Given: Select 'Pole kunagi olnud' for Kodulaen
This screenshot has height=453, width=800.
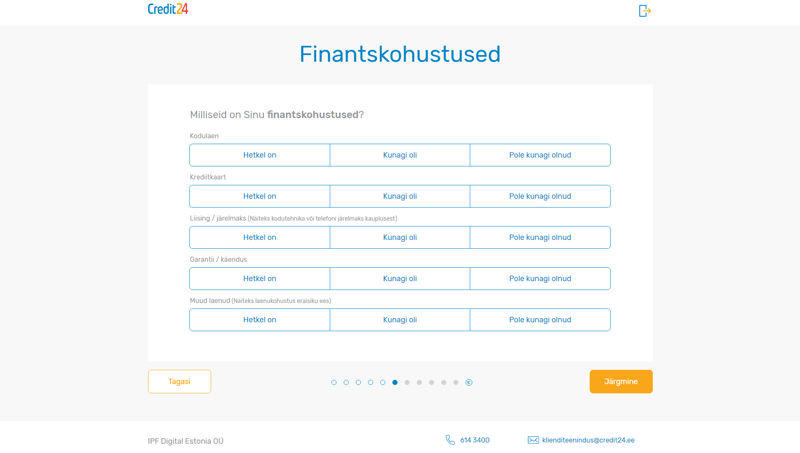Looking at the screenshot, I should [540, 155].
